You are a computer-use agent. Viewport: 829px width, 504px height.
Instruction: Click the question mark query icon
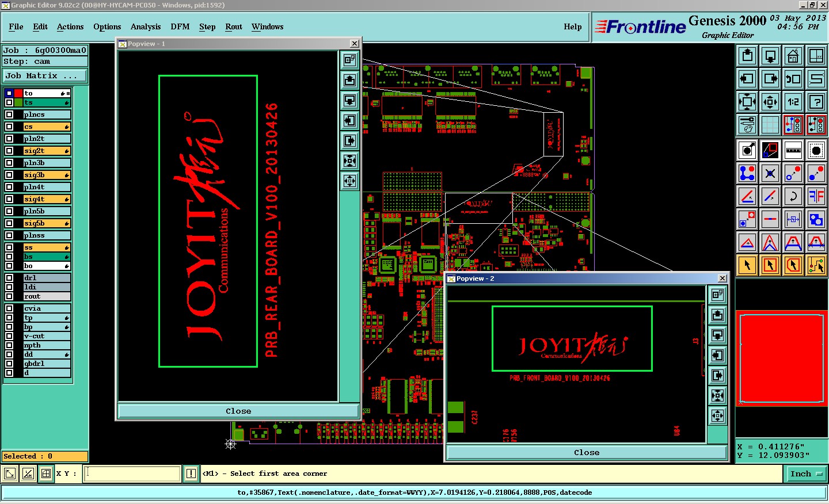[816, 102]
